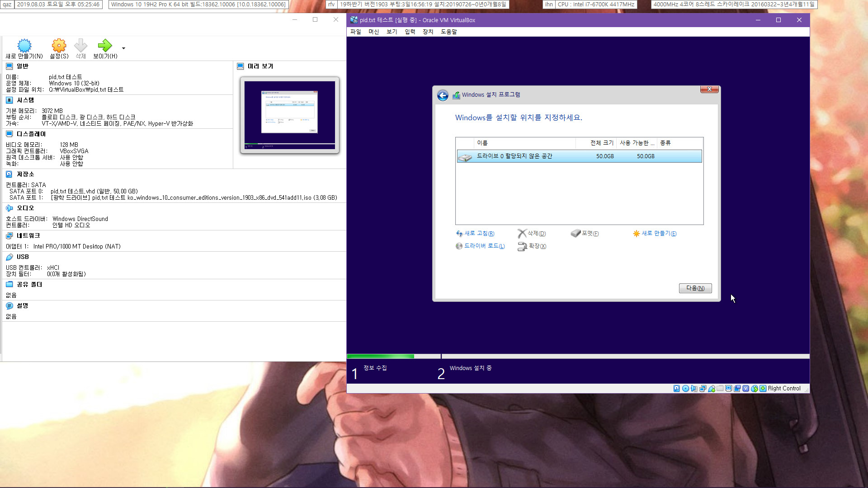Click Intel PRO/1000 MT Desktop (NAT) adapter text

click(77, 247)
